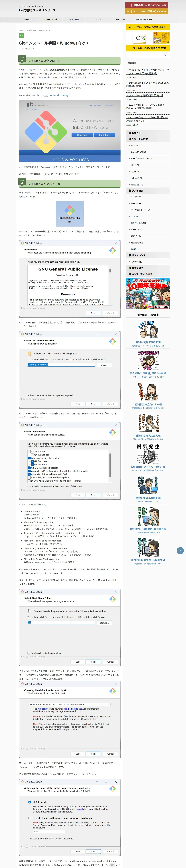Open the スッキリわかる機械学習入門 第2版 news link
The width and height of the screenshot is (186, 868).
click(x=144, y=95)
